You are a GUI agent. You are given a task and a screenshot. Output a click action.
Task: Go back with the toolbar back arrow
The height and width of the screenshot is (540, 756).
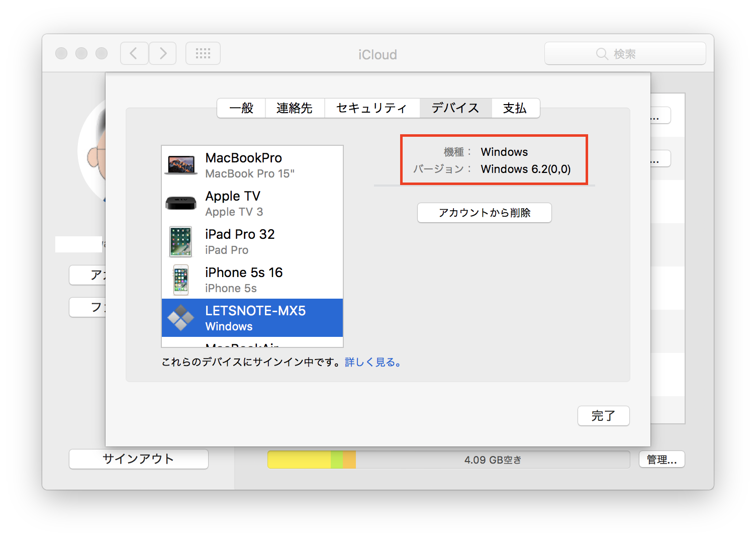134,53
